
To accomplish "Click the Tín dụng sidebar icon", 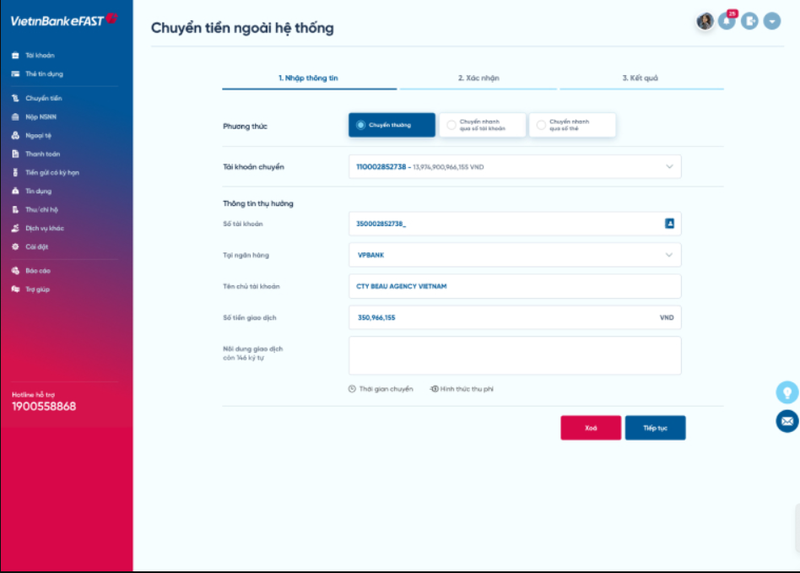I will [x=15, y=191].
